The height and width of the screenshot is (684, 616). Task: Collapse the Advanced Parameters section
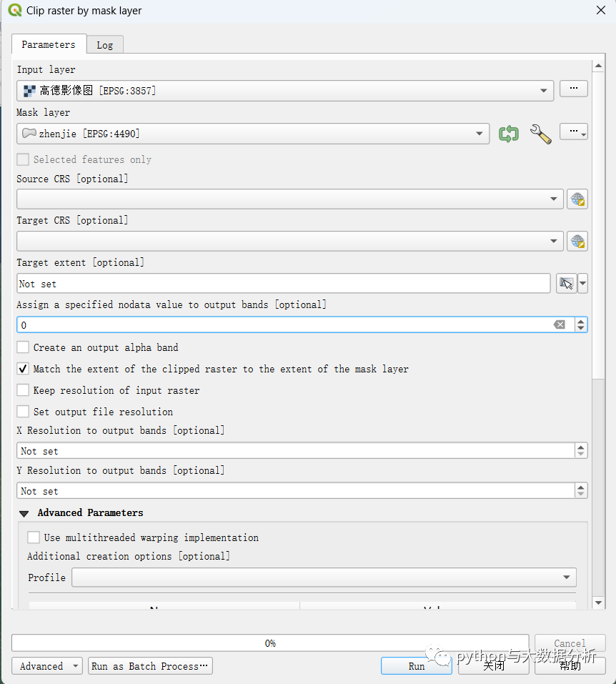(24, 513)
